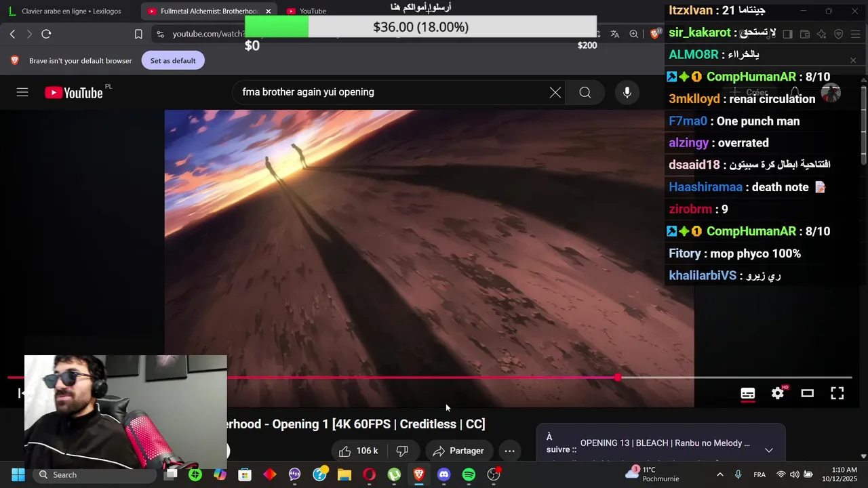868x488 pixels.
Task: Close the Fullmetal Alchemist tab
Action: [x=269, y=11]
